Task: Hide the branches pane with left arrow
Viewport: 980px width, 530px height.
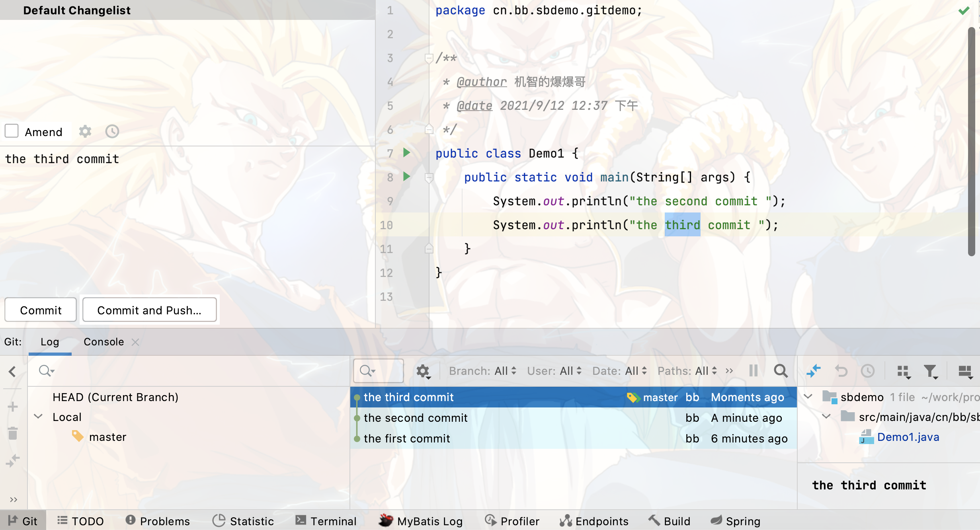Action: point(12,371)
